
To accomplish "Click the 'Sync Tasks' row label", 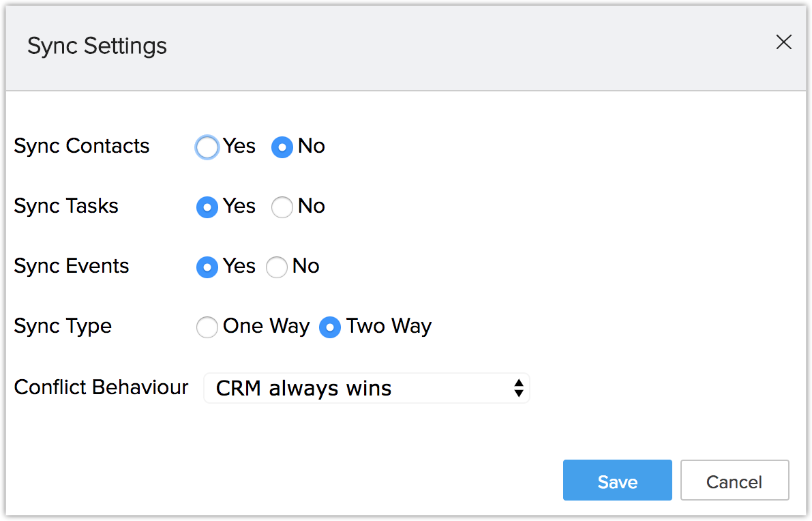I will coord(66,206).
